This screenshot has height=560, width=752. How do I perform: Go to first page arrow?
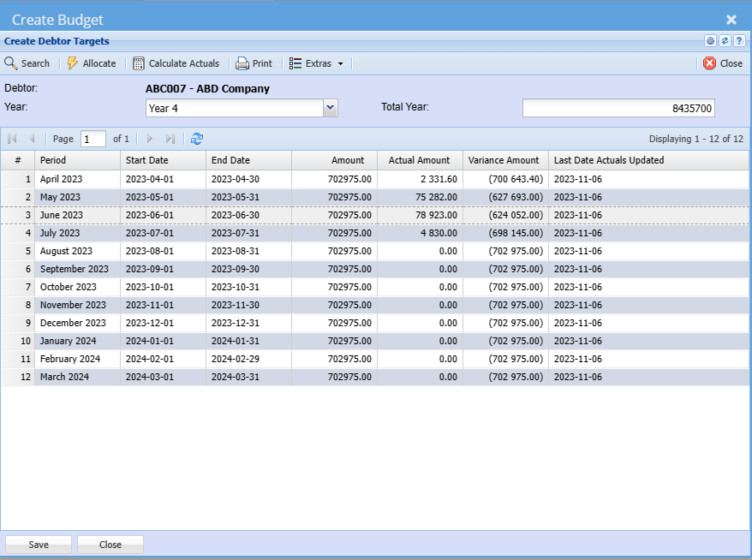12,139
